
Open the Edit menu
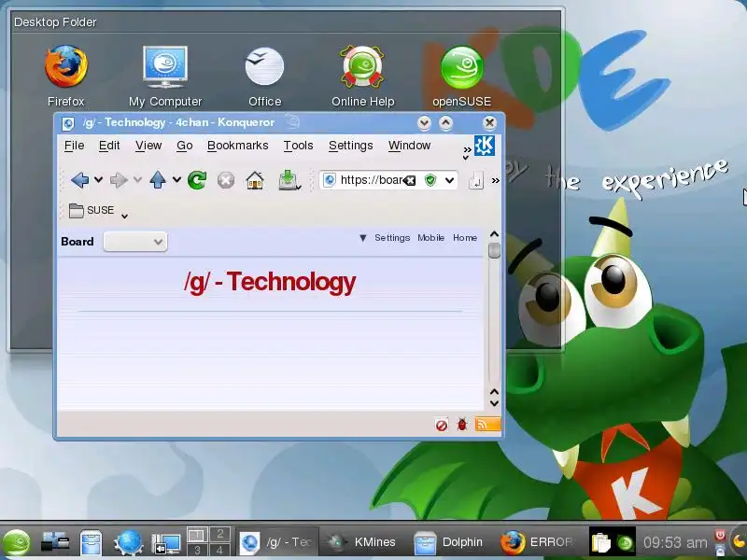tap(109, 146)
